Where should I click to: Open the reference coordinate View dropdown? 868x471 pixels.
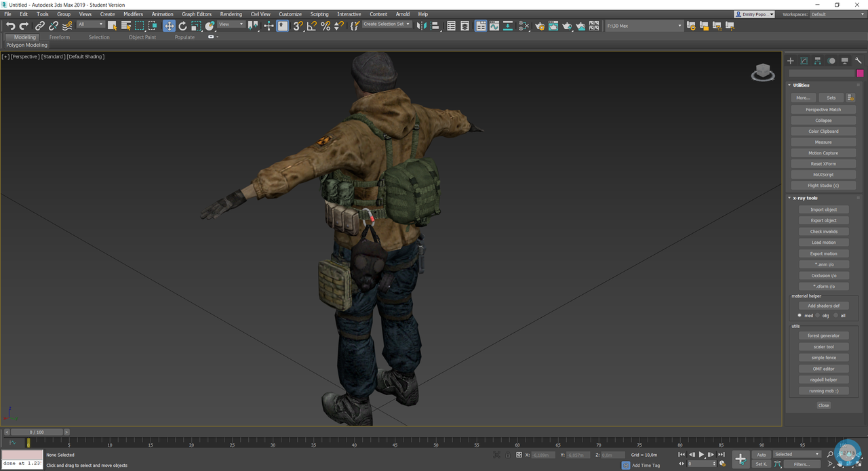coord(231,24)
